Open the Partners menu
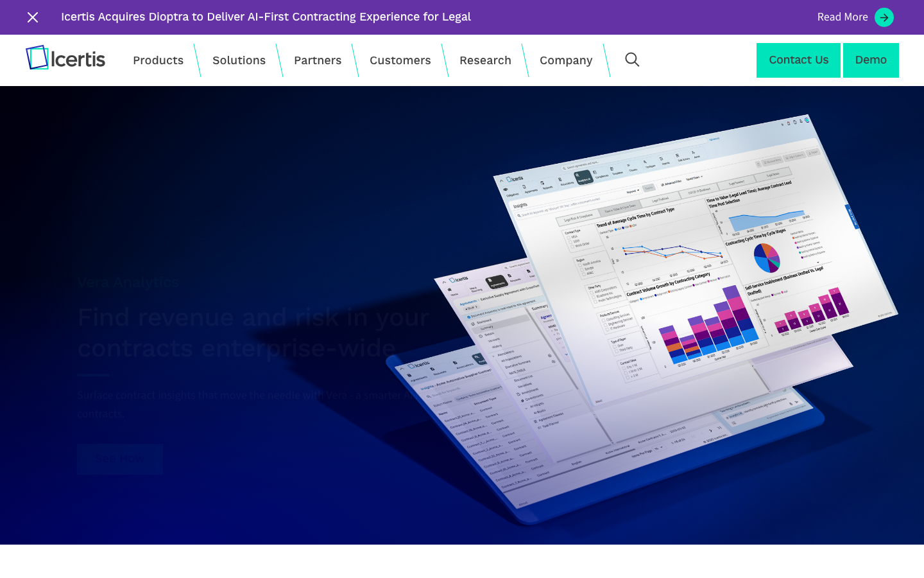 [318, 60]
